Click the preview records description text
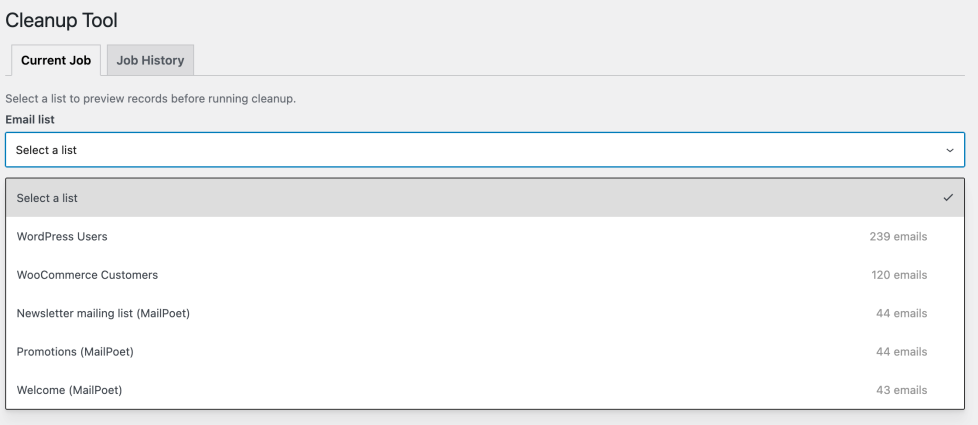The image size is (978, 425). (150, 99)
